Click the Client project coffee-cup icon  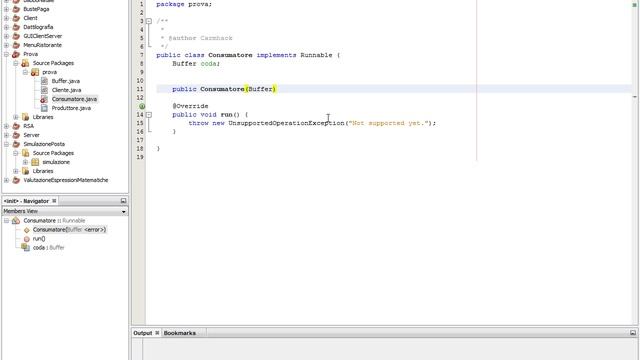[16, 18]
